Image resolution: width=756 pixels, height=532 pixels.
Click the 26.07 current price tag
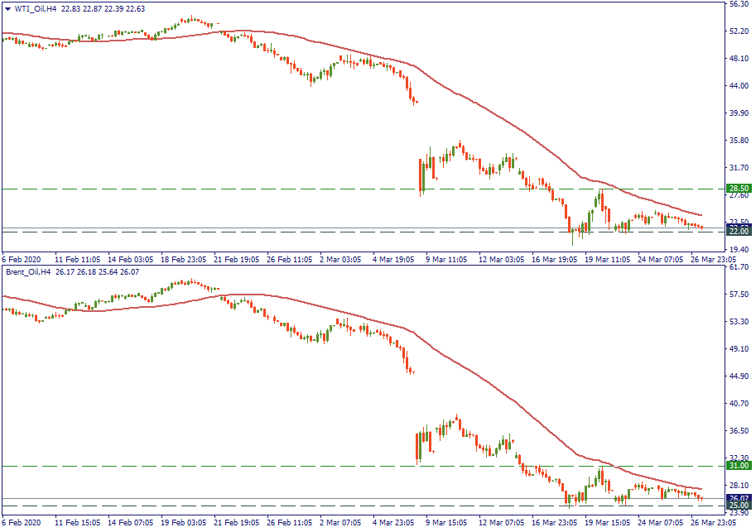tap(738, 498)
